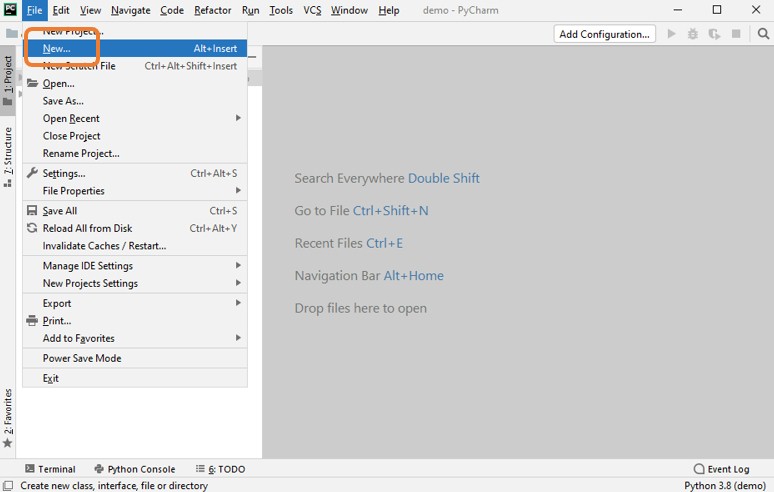Screen dimensions: 774x492
Task: Click the project folder icon in navigation bar
Action: click(x=11, y=34)
